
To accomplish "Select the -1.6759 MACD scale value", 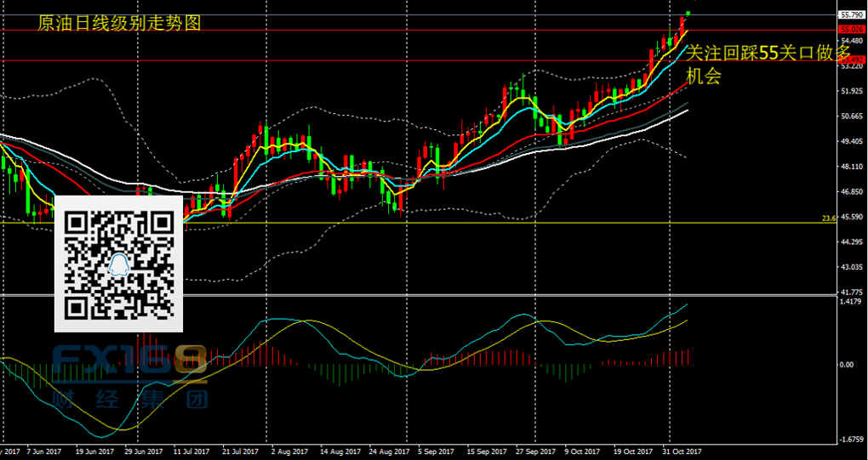I will pyautogui.click(x=851, y=440).
